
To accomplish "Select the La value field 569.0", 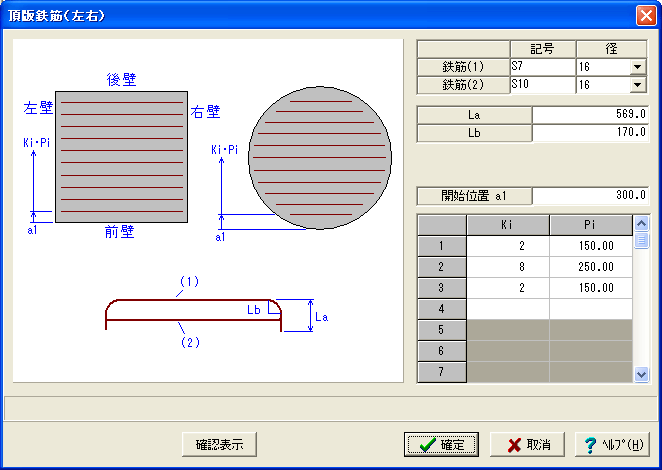I will coord(590,114).
